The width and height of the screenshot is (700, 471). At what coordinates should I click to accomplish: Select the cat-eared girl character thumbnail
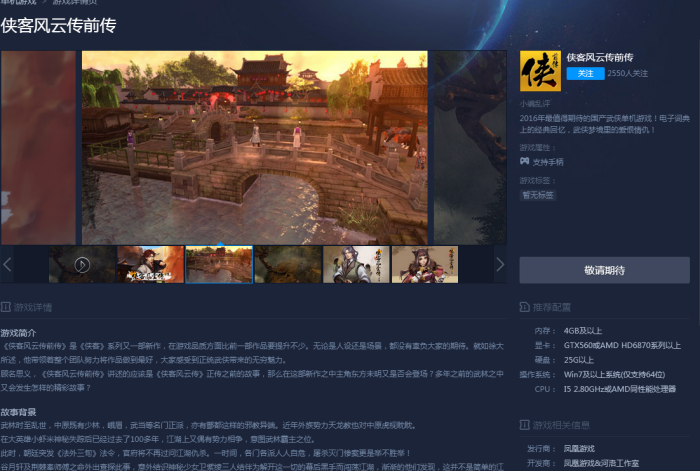[x=425, y=264]
